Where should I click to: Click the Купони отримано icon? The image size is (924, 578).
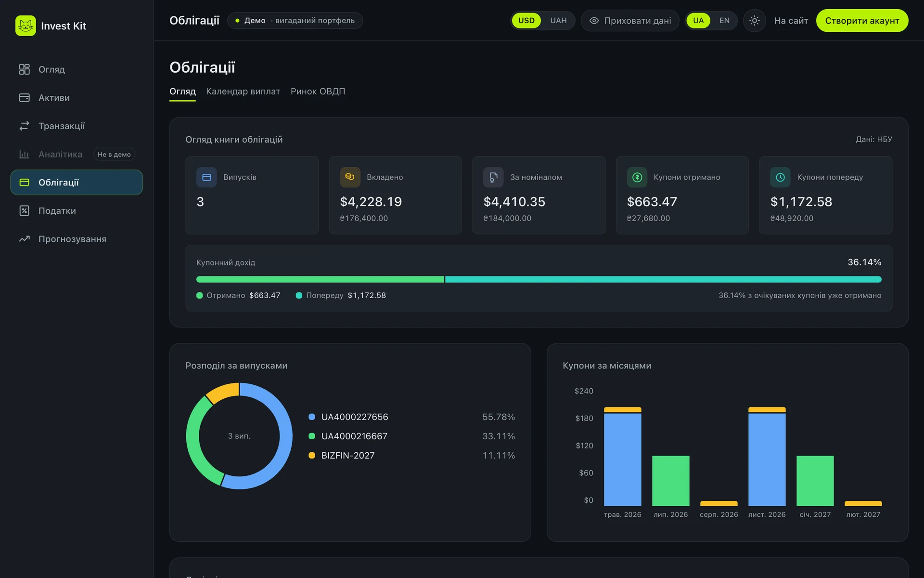click(637, 177)
